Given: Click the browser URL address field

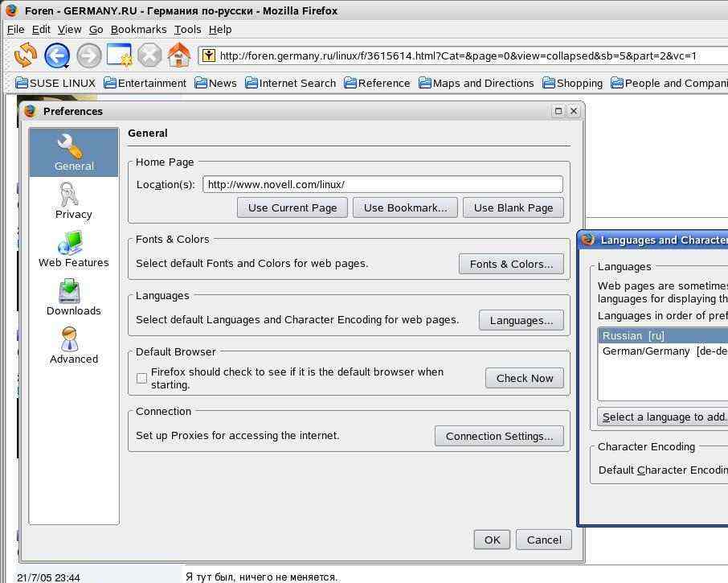Looking at the screenshot, I should point(464,55).
